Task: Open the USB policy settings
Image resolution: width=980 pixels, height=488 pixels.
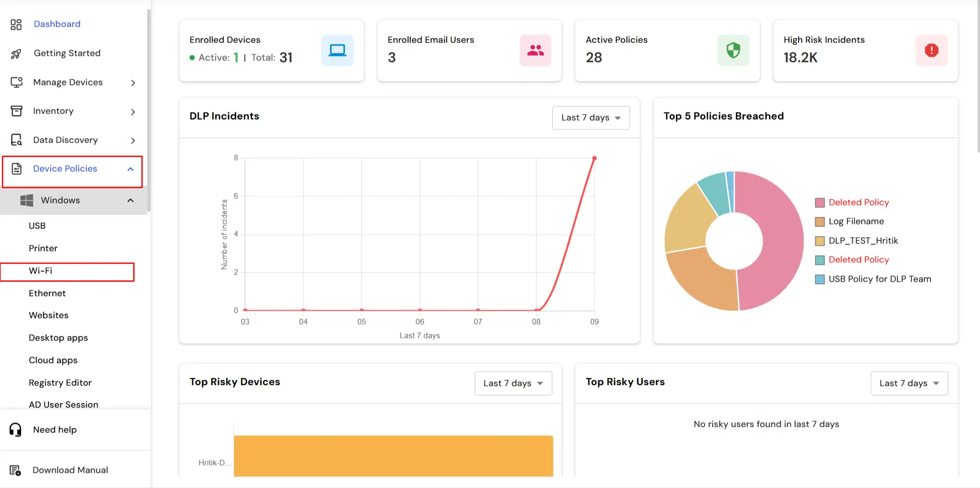Action: (37, 225)
